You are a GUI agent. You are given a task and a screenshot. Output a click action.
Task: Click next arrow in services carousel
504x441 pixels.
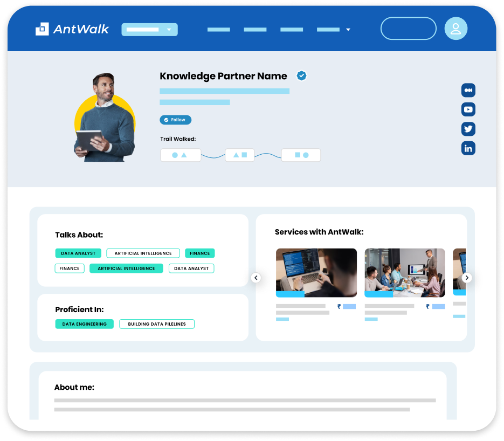(467, 278)
